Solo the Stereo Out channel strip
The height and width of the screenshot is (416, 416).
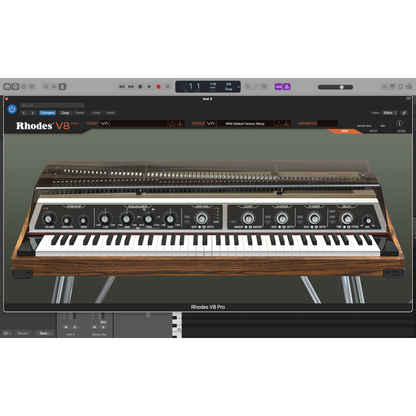coord(103,327)
